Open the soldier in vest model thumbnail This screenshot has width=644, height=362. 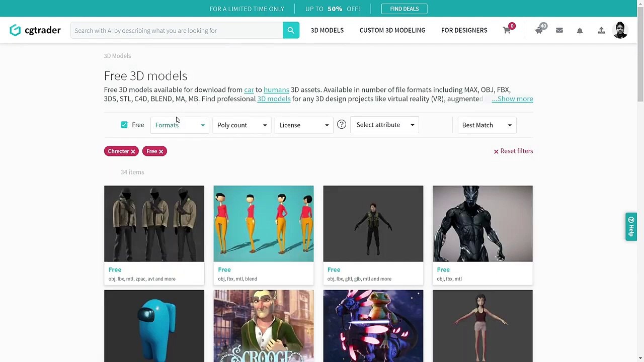click(x=373, y=224)
